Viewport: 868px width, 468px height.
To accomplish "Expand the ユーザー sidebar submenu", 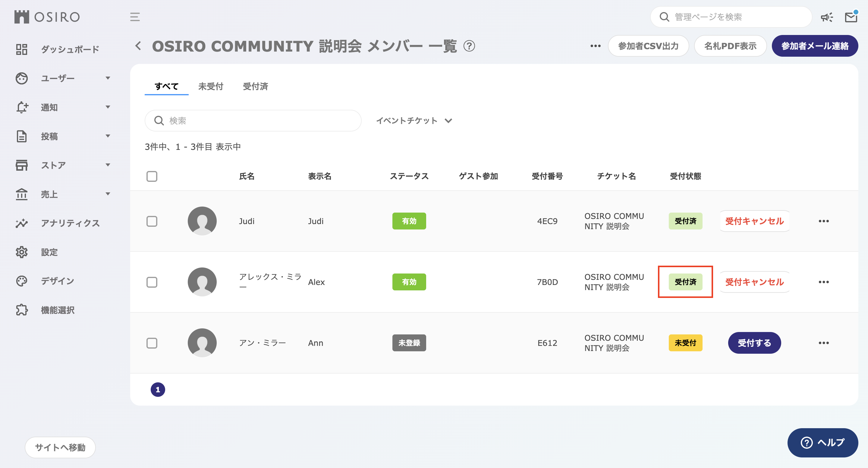I will click(108, 78).
